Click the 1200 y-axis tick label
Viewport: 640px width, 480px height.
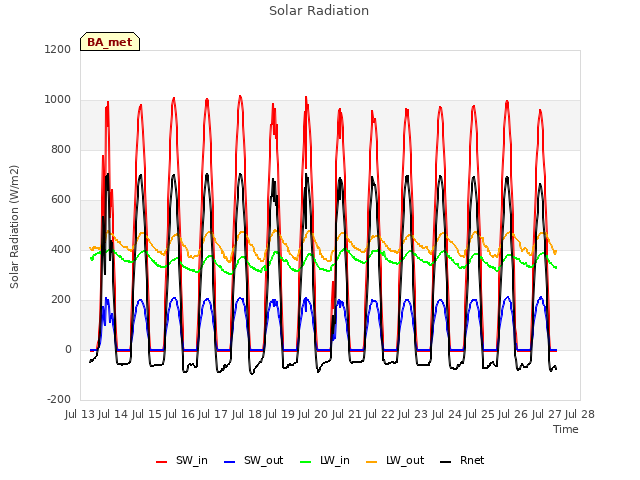[x=58, y=49]
